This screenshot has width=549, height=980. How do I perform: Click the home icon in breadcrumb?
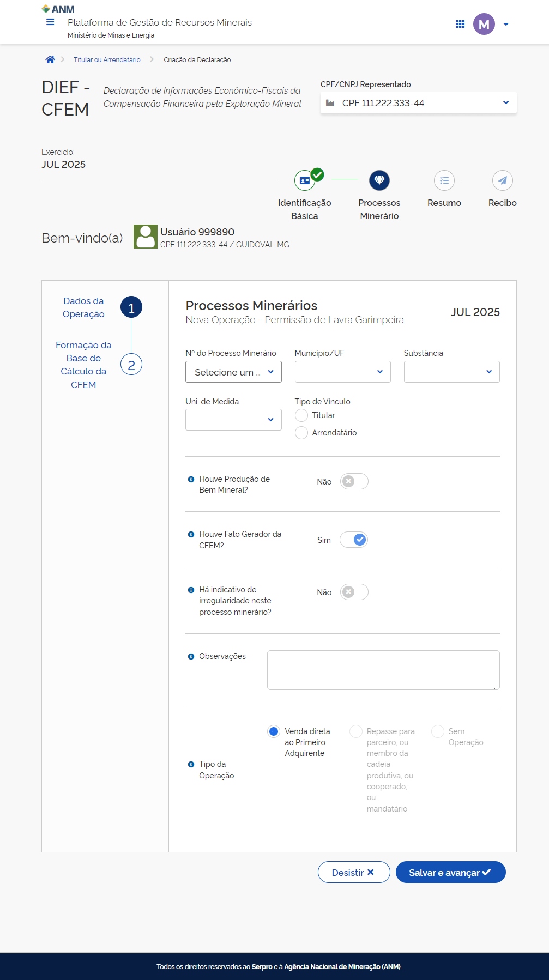[x=50, y=59]
